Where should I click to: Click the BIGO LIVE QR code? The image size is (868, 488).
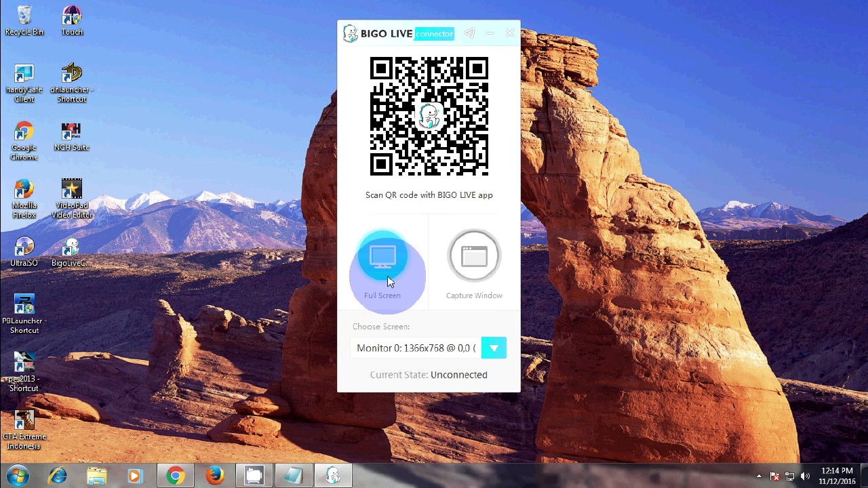[x=429, y=116]
